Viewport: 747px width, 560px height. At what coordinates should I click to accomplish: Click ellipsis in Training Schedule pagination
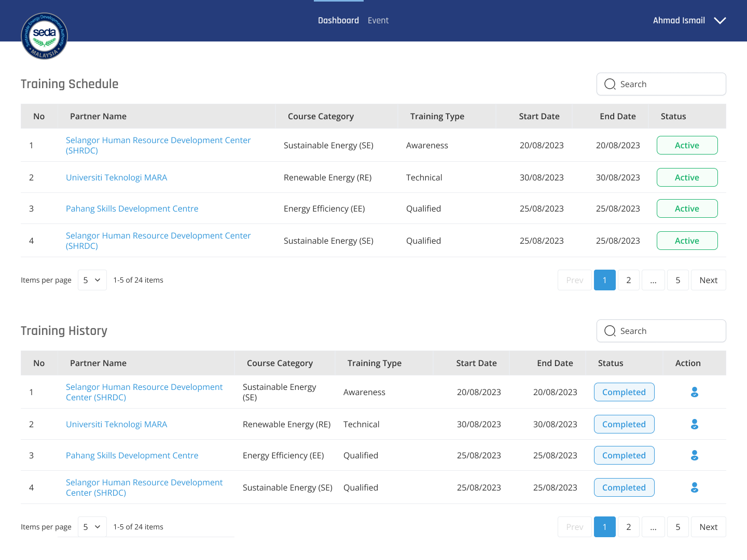point(654,280)
